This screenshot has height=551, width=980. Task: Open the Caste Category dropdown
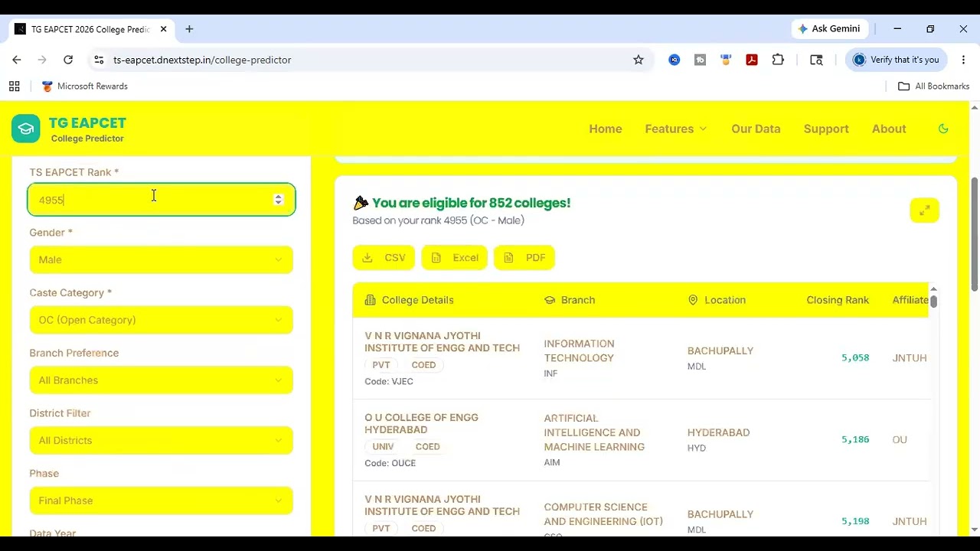click(x=162, y=320)
